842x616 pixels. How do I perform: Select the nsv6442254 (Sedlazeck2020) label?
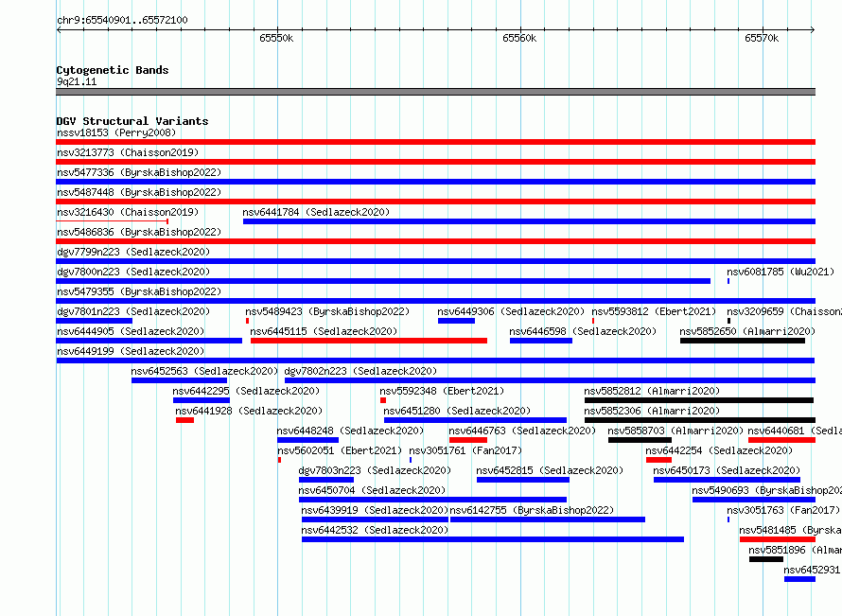click(x=719, y=450)
